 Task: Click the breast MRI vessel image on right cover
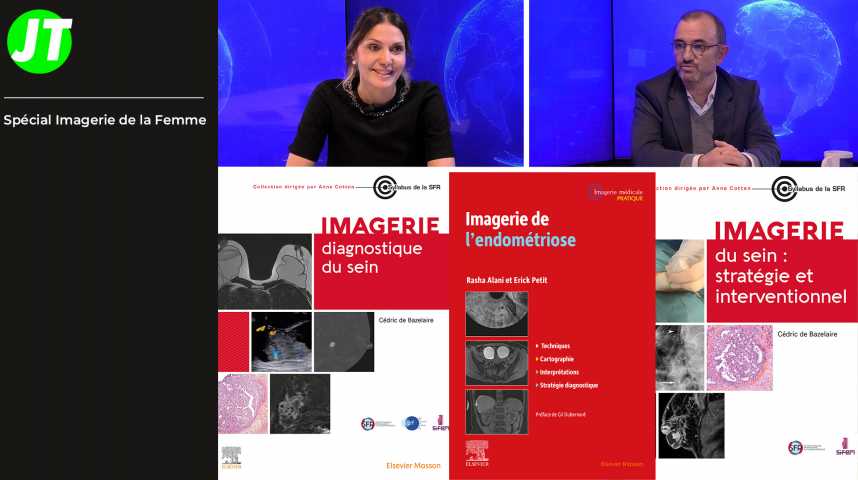(691, 426)
